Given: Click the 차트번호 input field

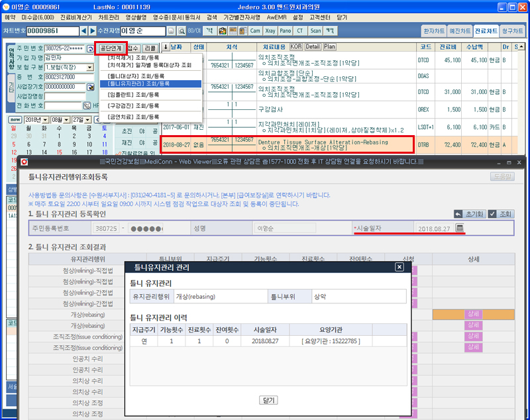Looking at the screenshot, I should tap(53, 31).
